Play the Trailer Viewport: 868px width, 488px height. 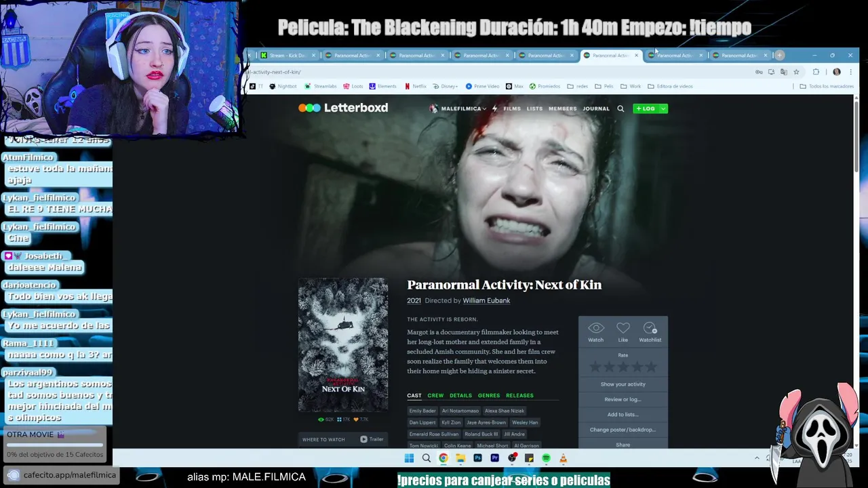(372, 439)
